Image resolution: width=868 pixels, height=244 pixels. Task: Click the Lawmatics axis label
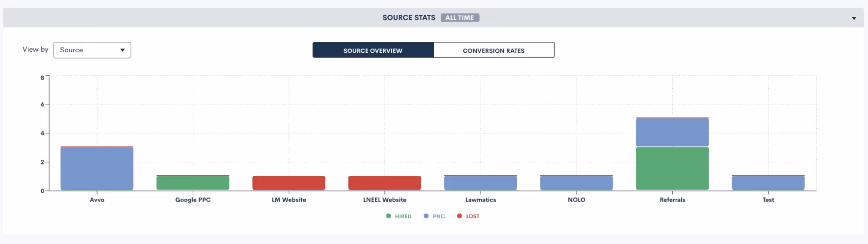click(x=481, y=200)
